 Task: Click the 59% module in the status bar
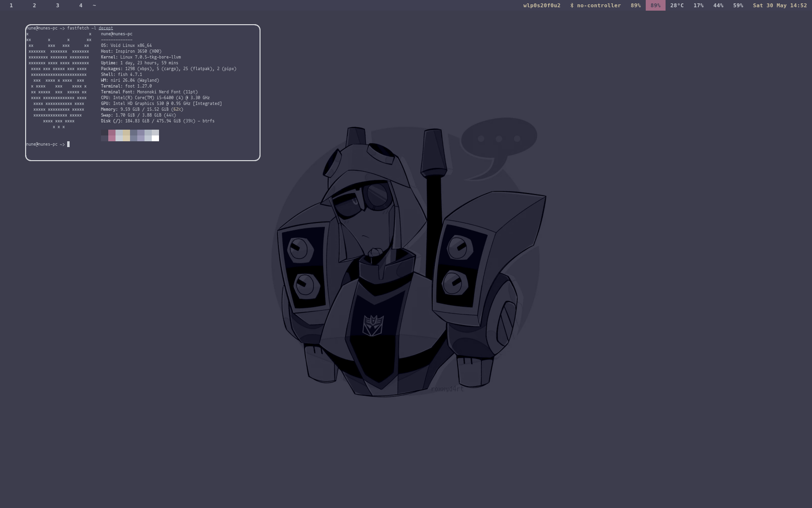click(738, 5)
